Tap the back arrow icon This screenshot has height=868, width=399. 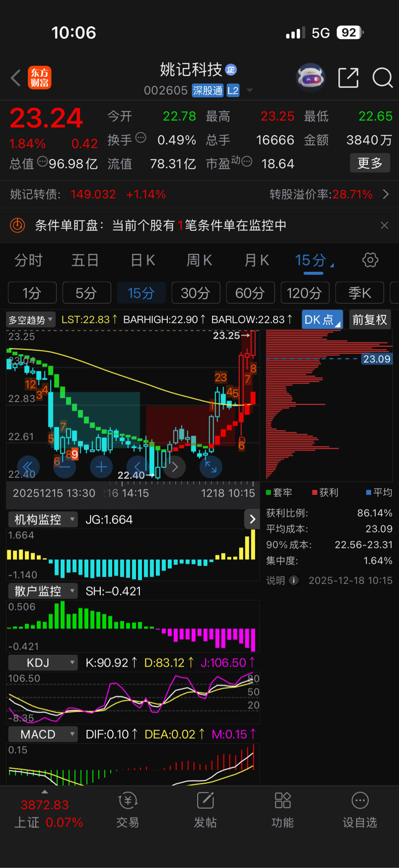tap(16, 78)
